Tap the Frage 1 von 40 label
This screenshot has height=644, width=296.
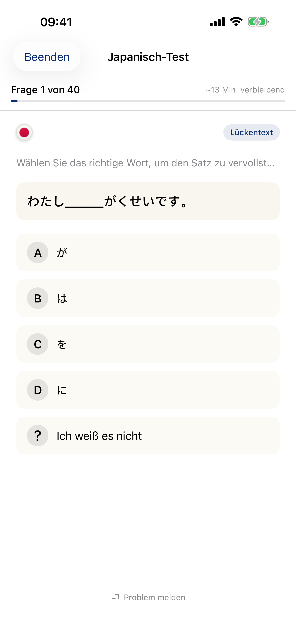pos(45,90)
